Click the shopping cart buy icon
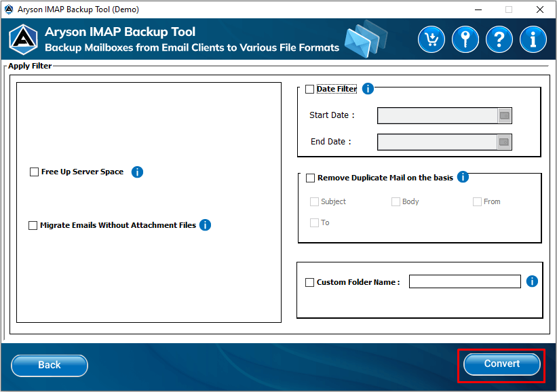The height and width of the screenshot is (392, 557). tap(431, 39)
